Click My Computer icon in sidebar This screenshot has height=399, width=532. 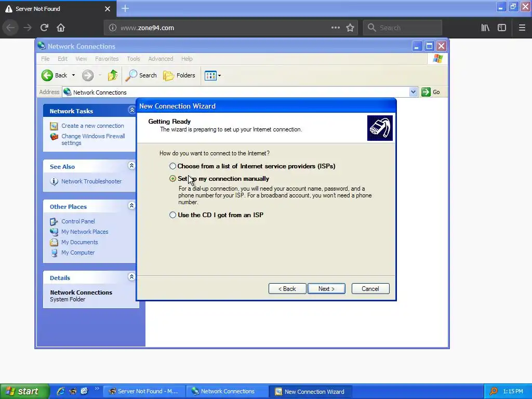[x=54, y=253]
